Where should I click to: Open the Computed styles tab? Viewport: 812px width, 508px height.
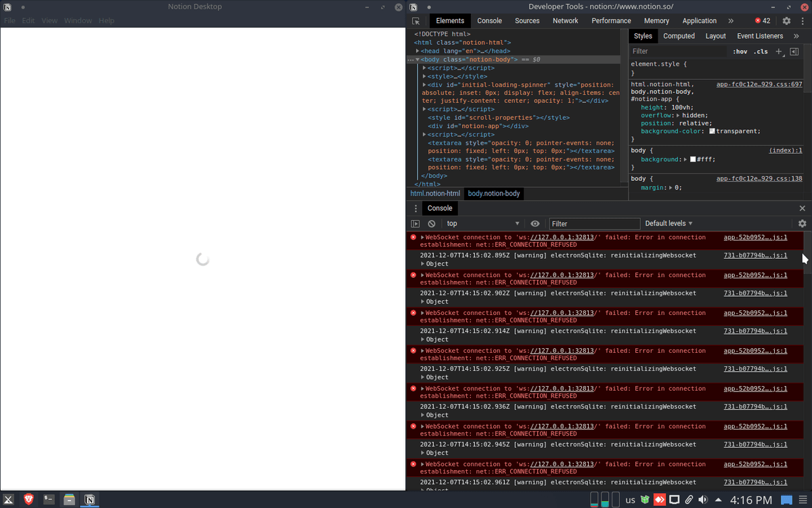point(679,35)
